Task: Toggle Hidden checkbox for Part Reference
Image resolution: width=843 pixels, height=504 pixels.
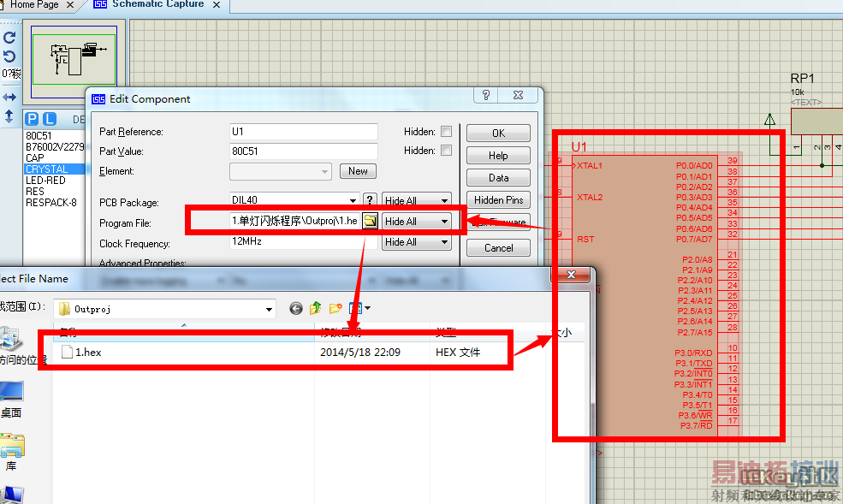Action: 446,132
